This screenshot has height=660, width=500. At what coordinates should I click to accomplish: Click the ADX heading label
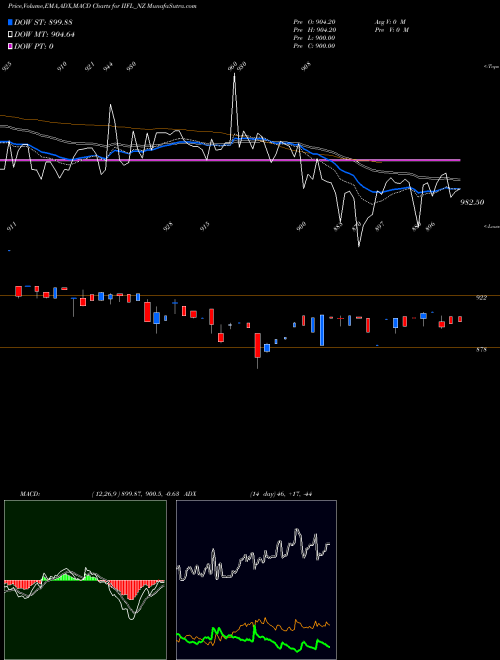[190, 494]
